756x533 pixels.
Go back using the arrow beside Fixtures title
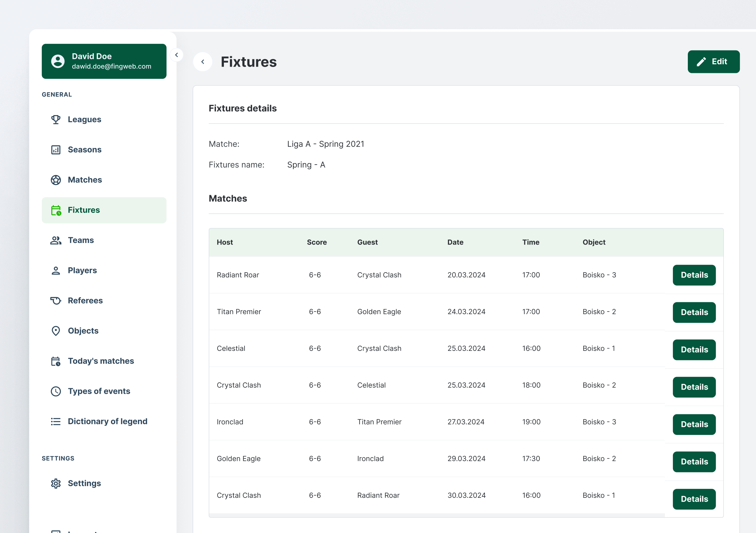(203, 62)
